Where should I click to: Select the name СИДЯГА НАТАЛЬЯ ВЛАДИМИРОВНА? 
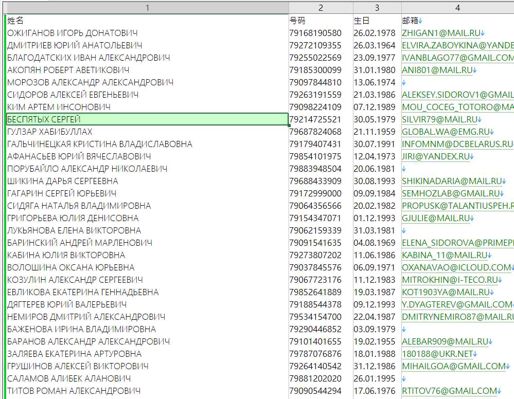[x=79, y=206]
